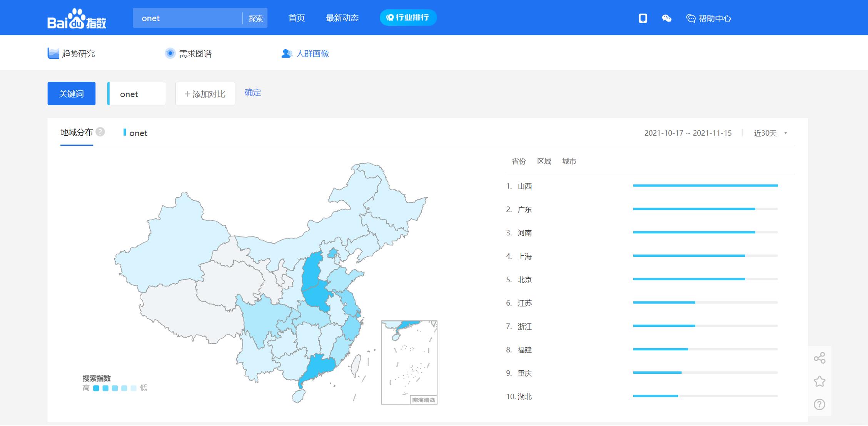Click the 添加对比 add comparison button
The height and width of the screenshot is (426, 868).
tap(205, 93)
